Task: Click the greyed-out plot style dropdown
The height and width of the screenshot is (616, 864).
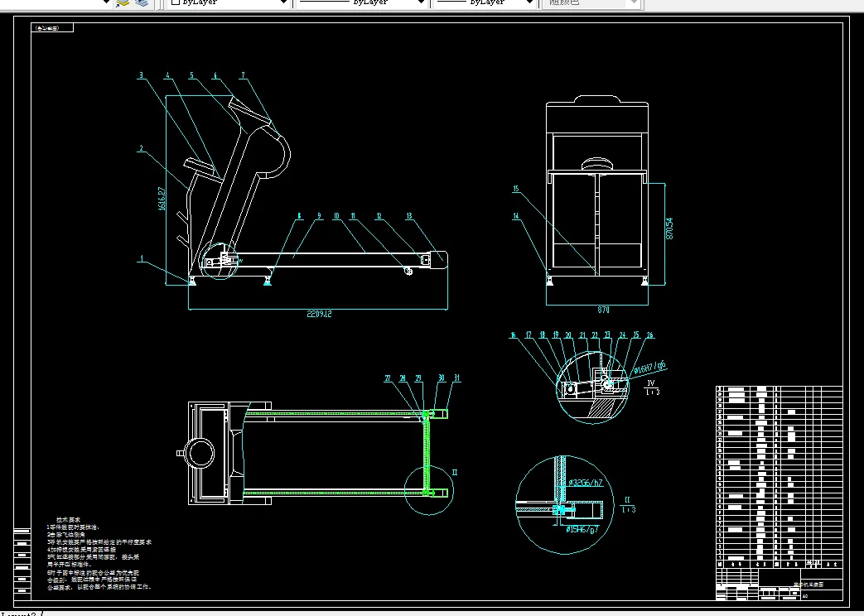Action: coord(591,2)
